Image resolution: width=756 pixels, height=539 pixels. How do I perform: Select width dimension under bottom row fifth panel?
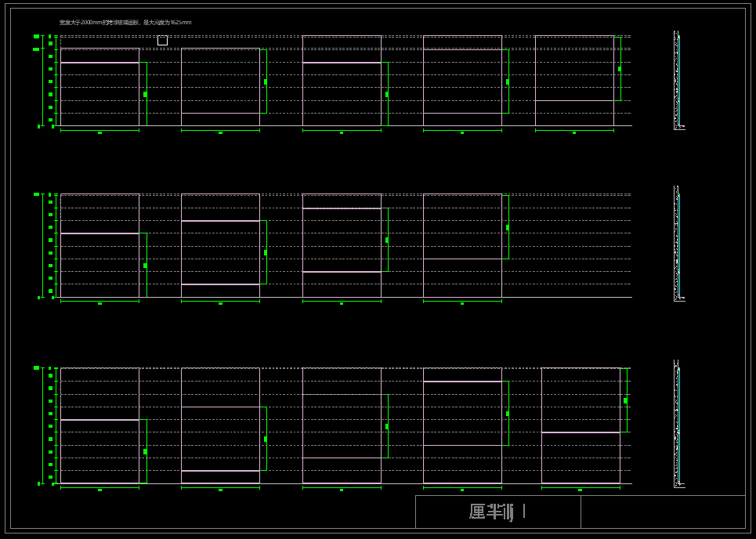click(x=581, y=489)
